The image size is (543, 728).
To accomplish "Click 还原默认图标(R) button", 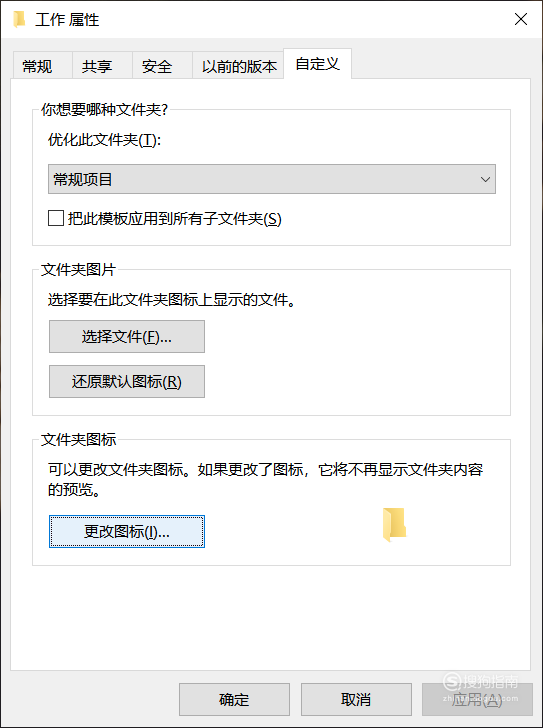I will pos(127,382).
